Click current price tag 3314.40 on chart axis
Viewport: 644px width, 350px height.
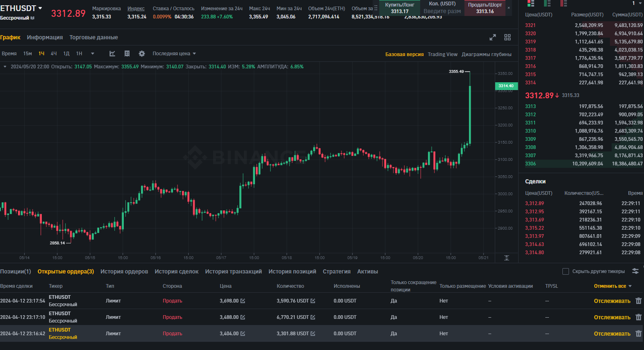506,86
